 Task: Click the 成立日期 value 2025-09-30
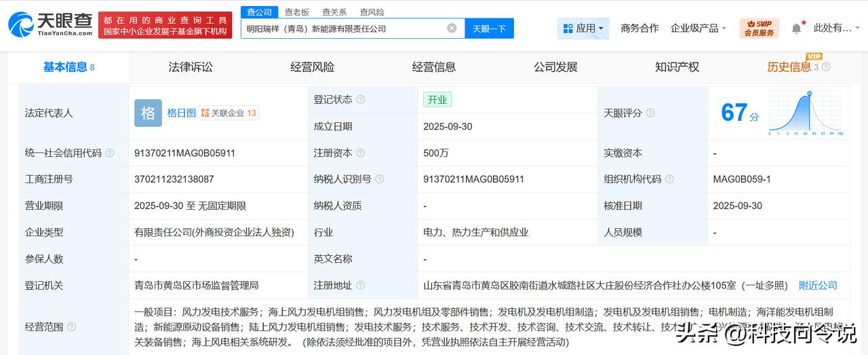coord(448,127)
